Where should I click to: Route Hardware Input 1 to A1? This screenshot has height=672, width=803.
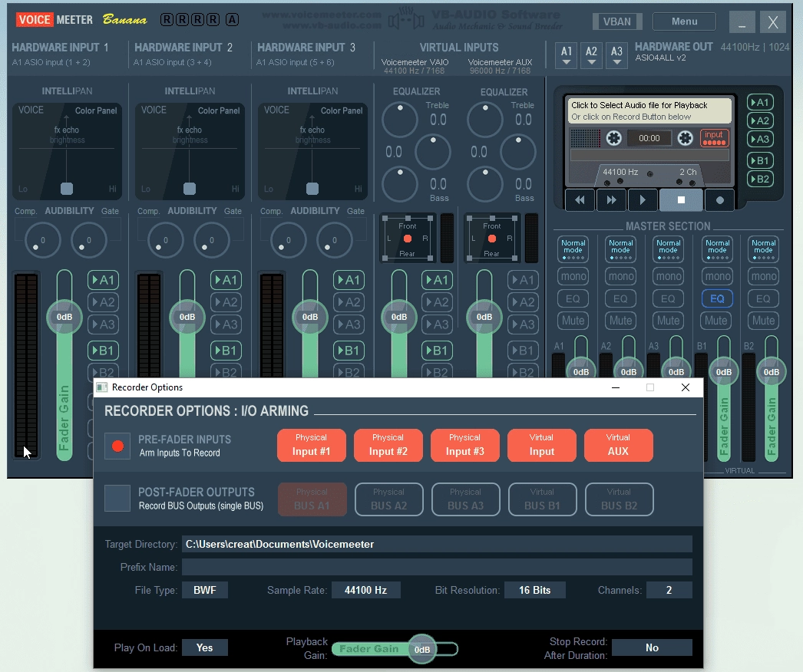tap(103, 280)
